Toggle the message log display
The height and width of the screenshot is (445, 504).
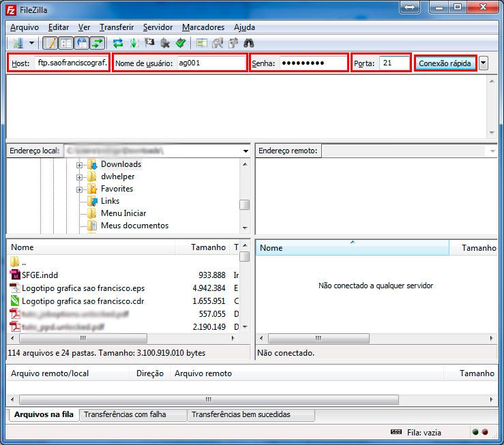click(x=50, y=43)
